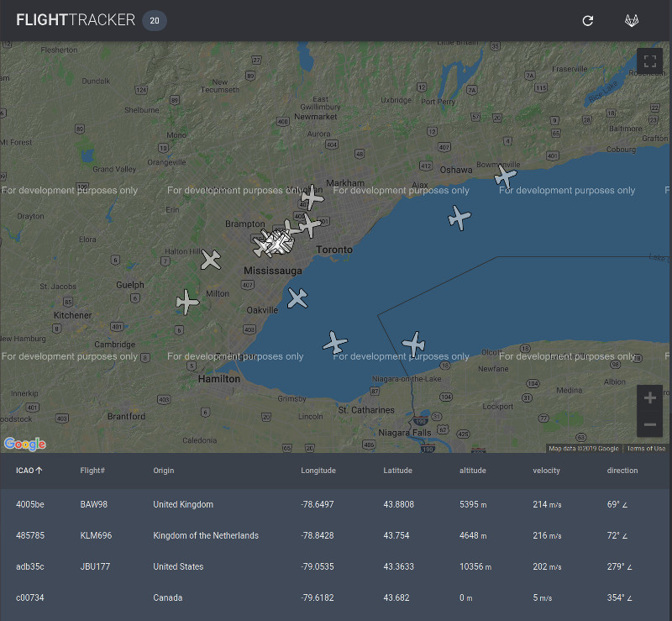Select ICAO cell 4005be

30,504
